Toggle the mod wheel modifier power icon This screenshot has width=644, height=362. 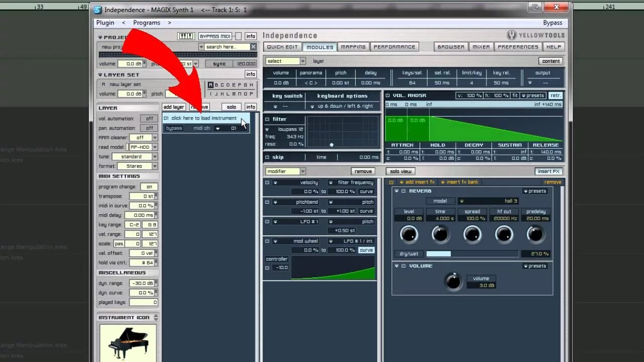pyautogui.click(x=267, y=241)
